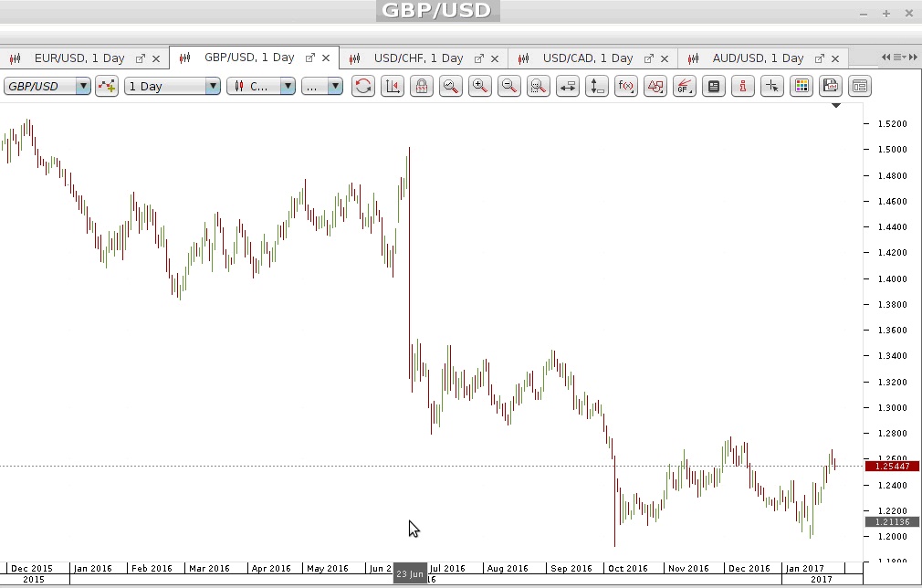The height and width of the screenshot is (588, 922).
Task: Switch to the USD/CAD, 1 Day tab
Action: point(587,58)
